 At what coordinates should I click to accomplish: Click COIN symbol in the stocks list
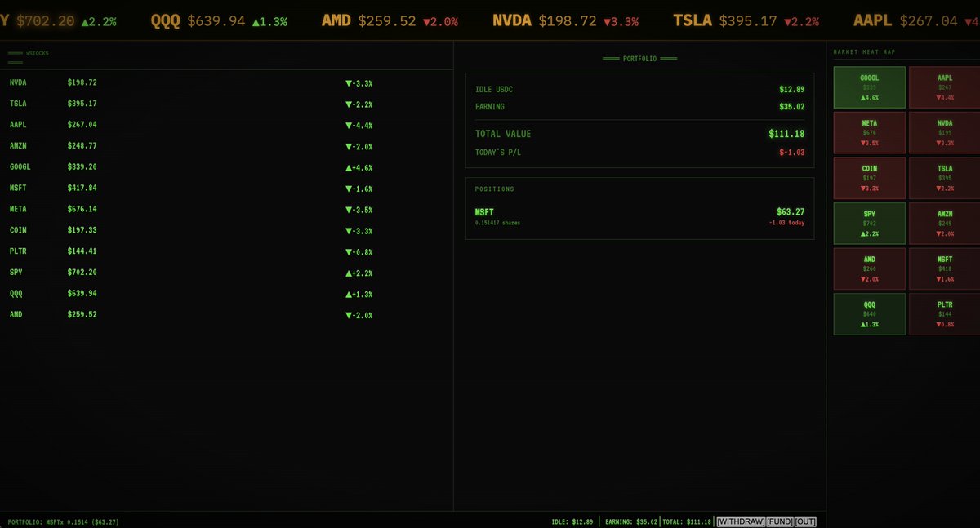tap(18, 230)
